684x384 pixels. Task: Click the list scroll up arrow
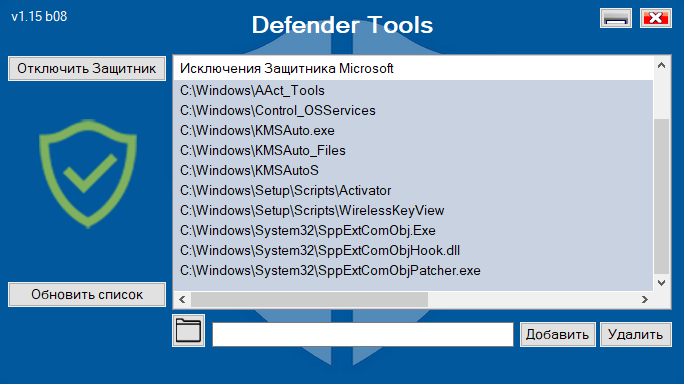661,65
